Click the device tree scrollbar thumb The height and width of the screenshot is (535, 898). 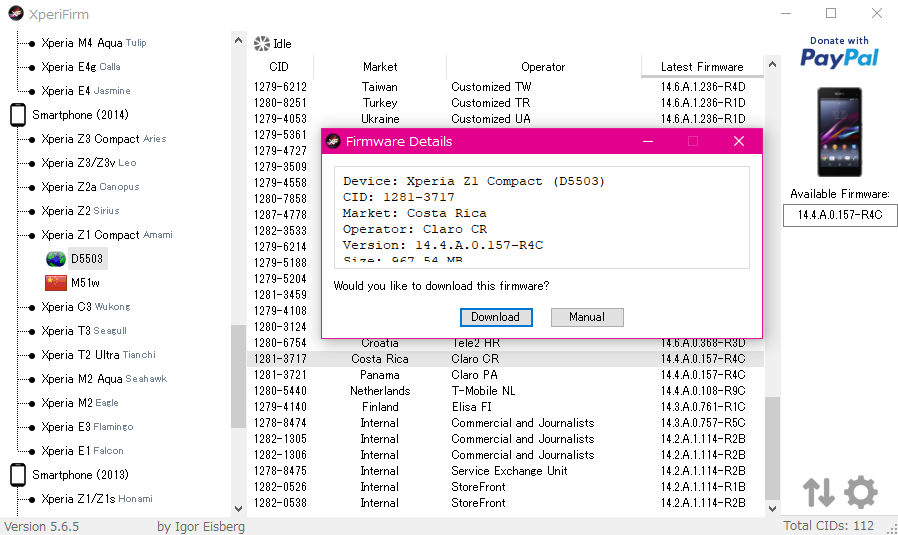(238, 376)
